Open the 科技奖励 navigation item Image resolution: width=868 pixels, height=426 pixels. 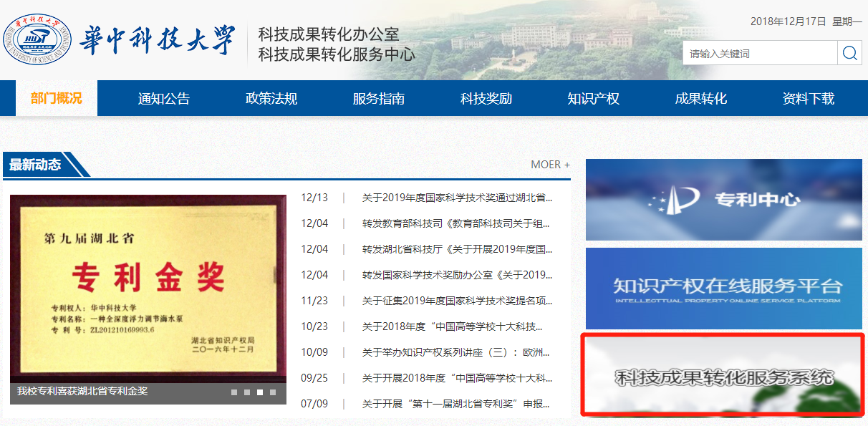486,99
